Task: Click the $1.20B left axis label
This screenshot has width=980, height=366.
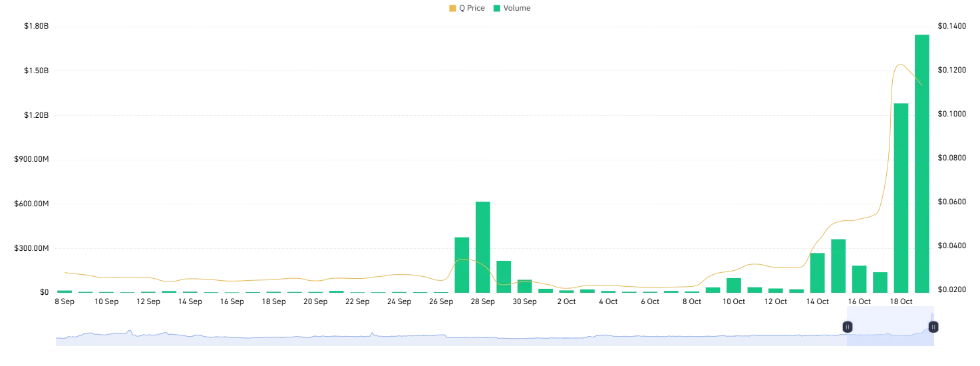Action: click(37, 115)
